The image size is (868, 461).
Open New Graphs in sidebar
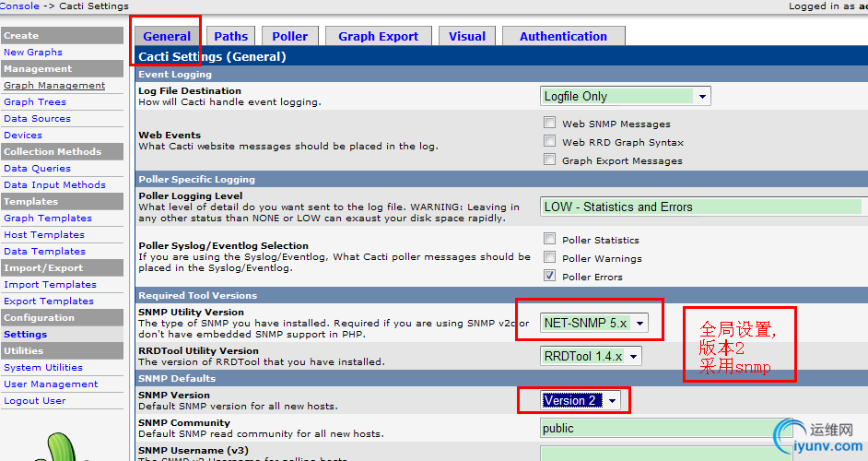coord(33,52)
